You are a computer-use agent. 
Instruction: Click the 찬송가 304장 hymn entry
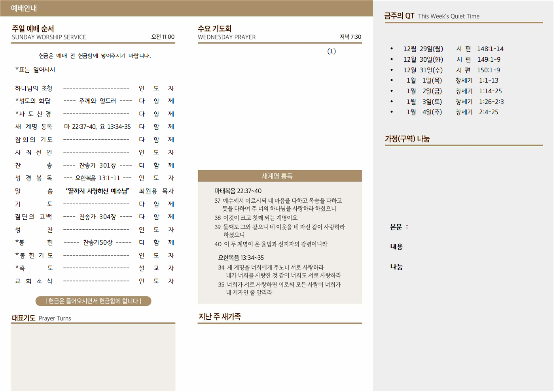[x=97, y=217]
